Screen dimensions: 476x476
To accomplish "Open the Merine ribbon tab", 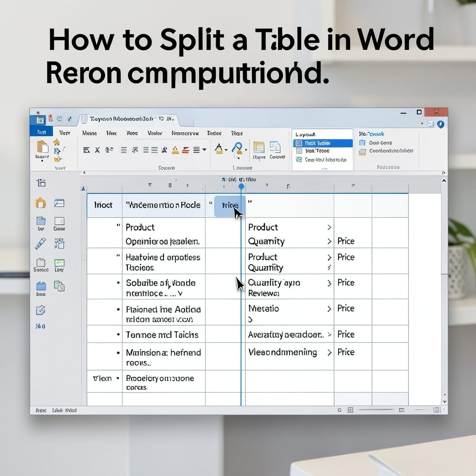I will pyautogui.click(x=89, y=133).
